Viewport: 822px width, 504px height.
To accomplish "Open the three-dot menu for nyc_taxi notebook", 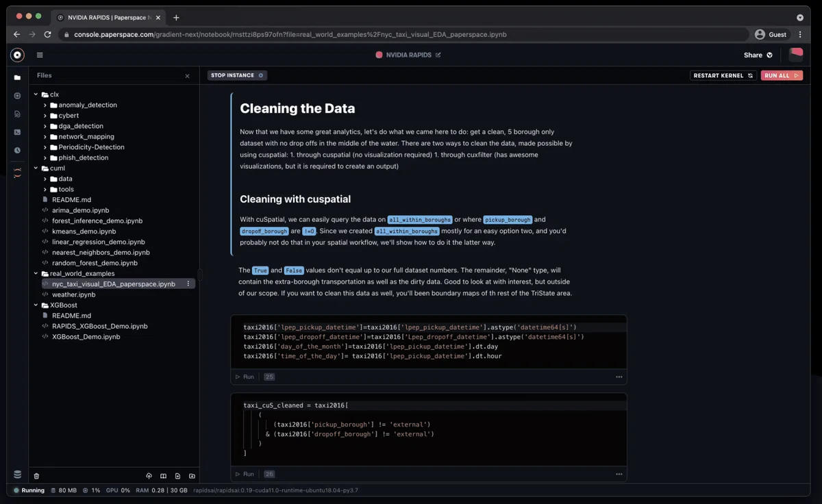I will click(188, 283).
